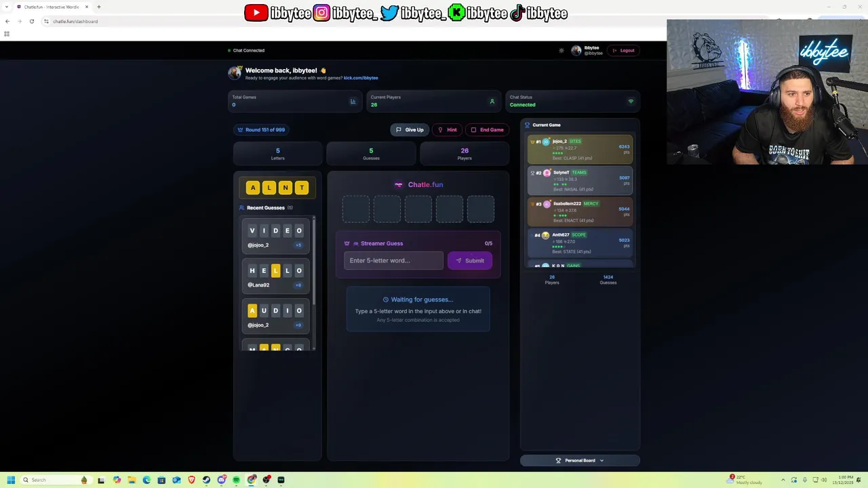Click the browser forward arrow

click(19, 21)
